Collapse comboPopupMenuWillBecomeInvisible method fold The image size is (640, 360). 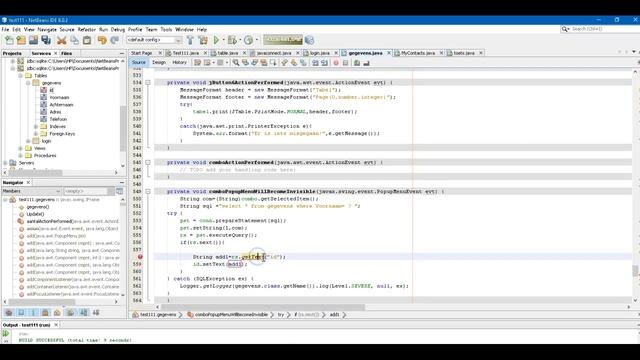pos(148,191)
